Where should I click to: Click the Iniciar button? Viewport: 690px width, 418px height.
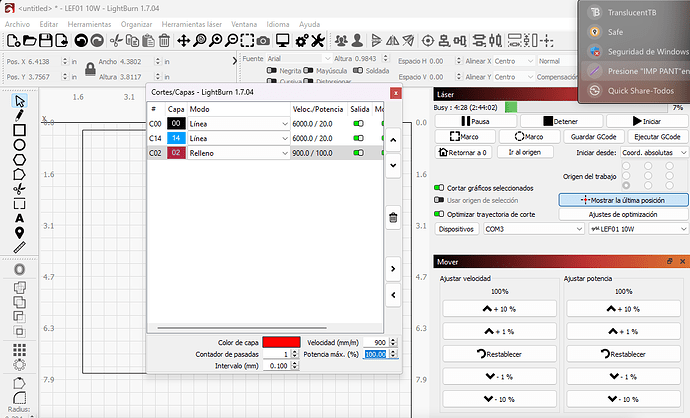tap(647, 121)
